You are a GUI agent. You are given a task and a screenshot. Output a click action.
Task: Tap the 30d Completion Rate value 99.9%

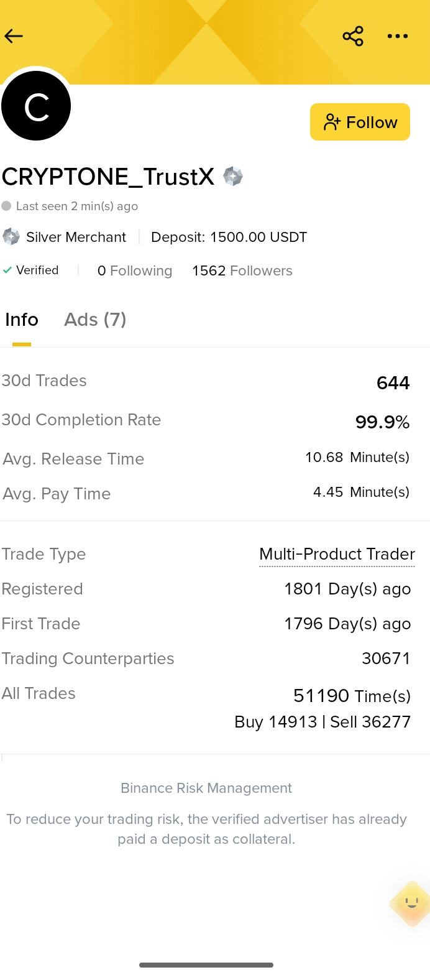tap(382, 422)
